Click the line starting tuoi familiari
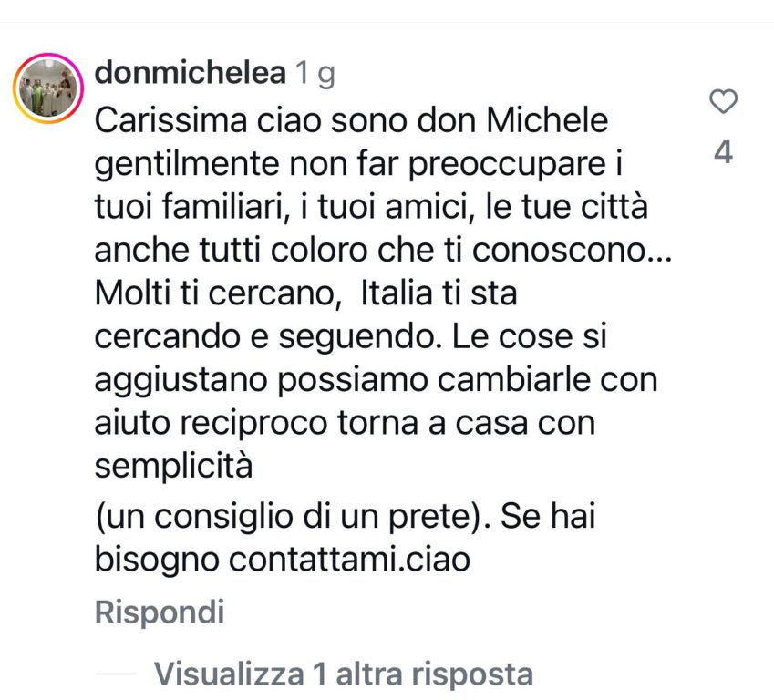The width and height of the screenshot is (774, 700). pyautogui.click(x=371, y=207)
